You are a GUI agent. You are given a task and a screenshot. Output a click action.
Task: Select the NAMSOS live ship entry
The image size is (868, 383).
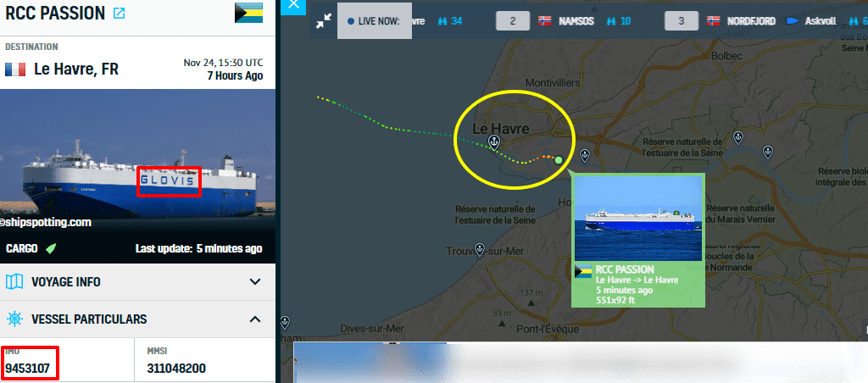coord(564,21)
